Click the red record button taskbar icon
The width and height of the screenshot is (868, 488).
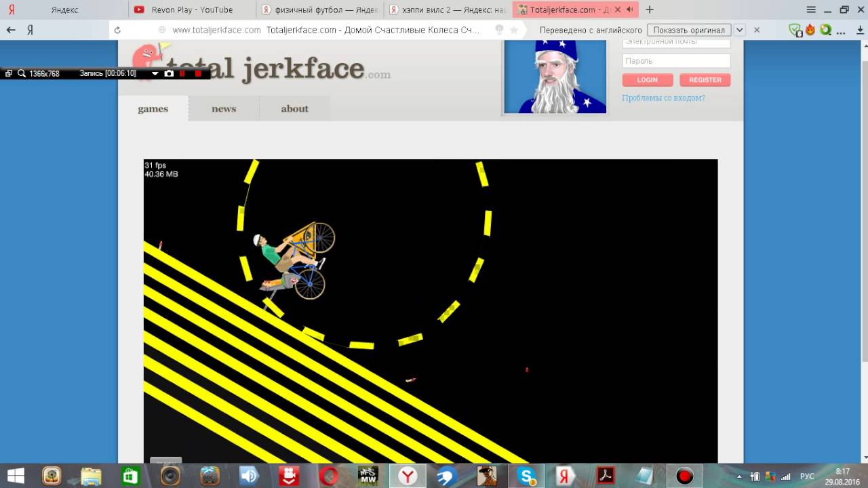(x=684, y=476)
